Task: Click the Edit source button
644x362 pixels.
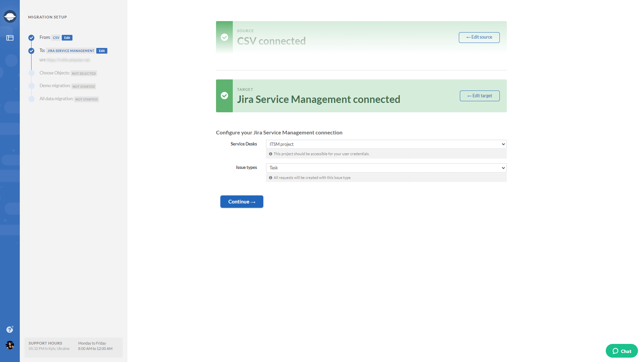Action: pyautogui.click(x=479, y=37)
